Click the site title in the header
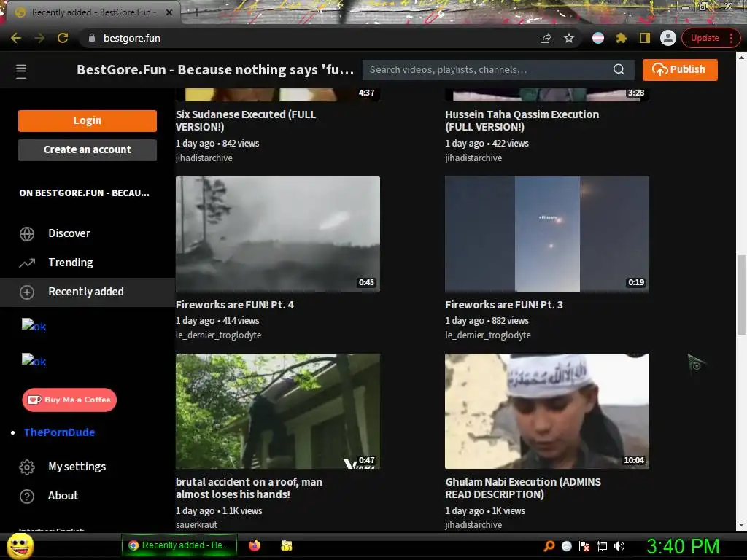The width and height of the screenshot is (747, 560). pyautogui.click(x=215, y=69)
